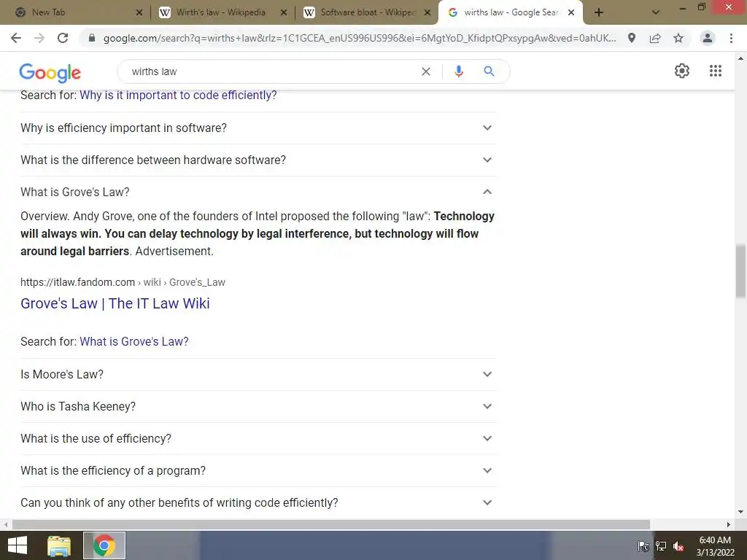Expand 'Can you think of any other benefits' question
747x560 pixels.
pyautogui.click(x=258, y=502)
